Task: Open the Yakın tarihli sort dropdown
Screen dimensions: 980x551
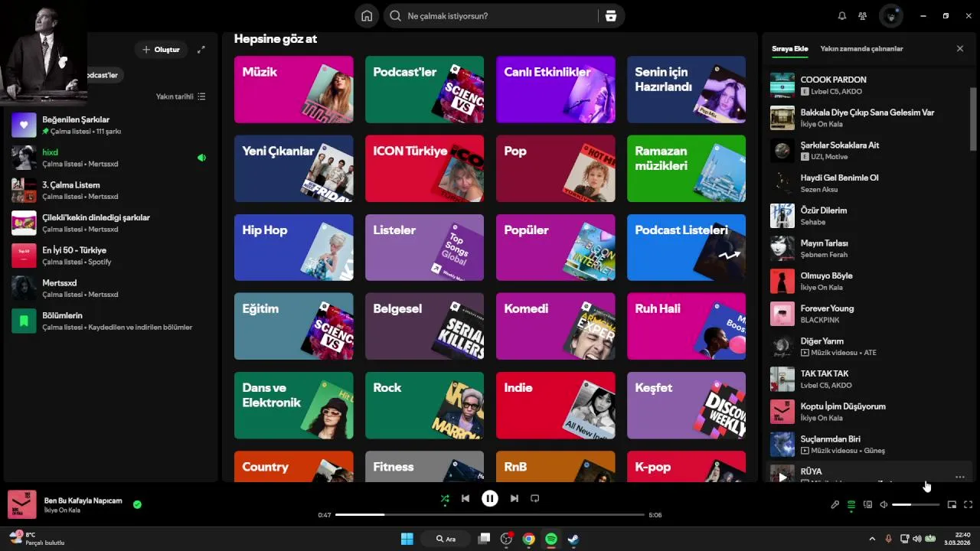Action: tap(181, 96)
